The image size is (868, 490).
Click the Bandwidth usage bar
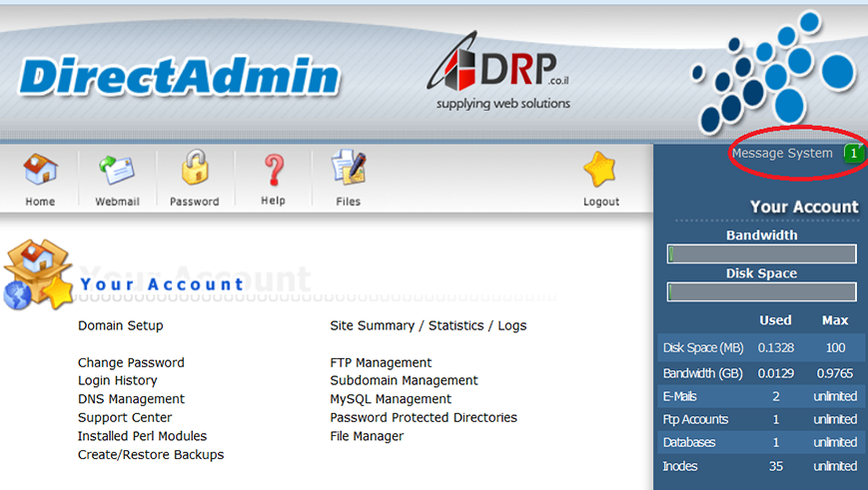[x=761, y=254]
